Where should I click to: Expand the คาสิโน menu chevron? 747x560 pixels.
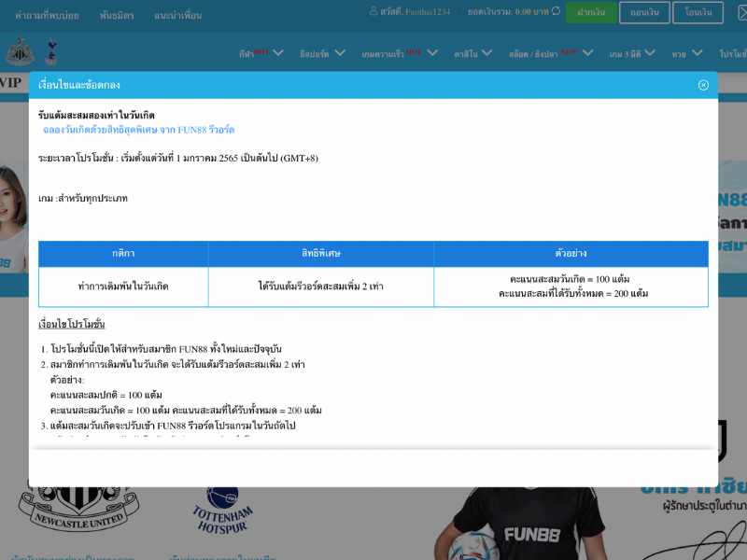486,53
